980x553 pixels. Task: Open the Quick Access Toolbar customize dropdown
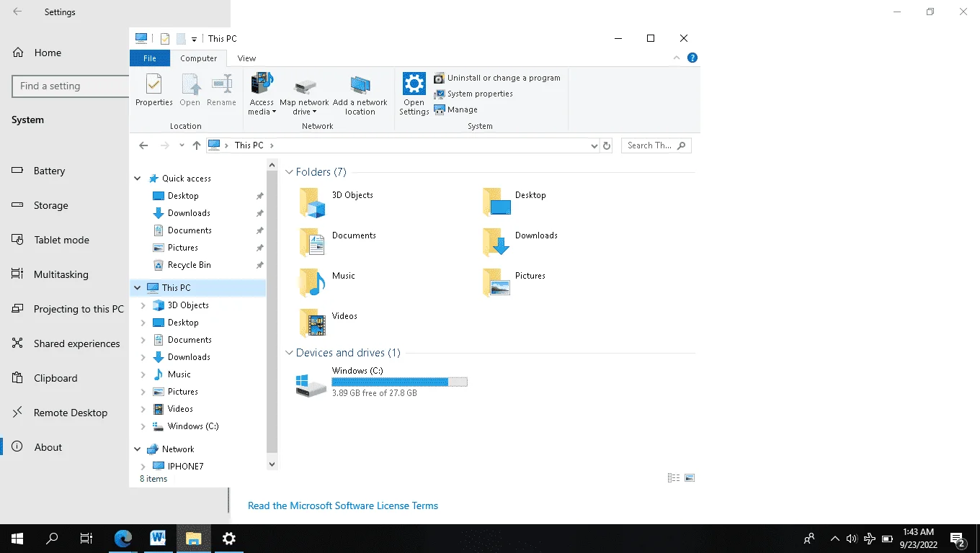(x=194, y=39)
